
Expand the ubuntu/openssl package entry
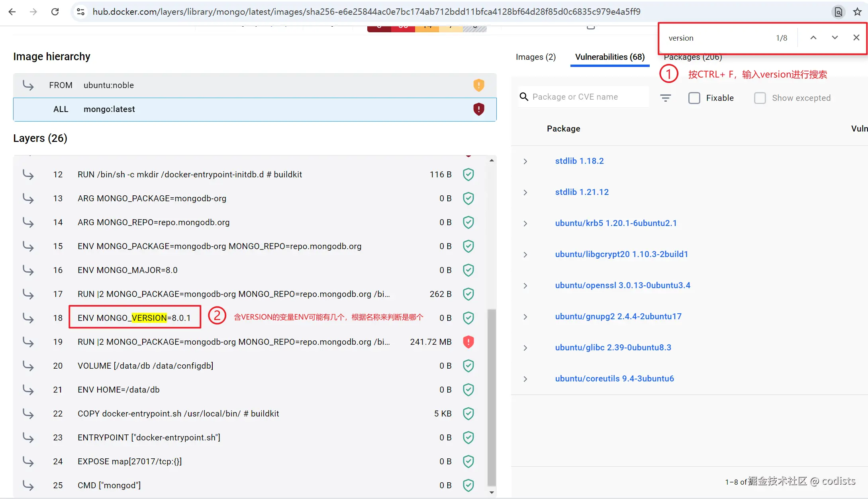[525, 285]
